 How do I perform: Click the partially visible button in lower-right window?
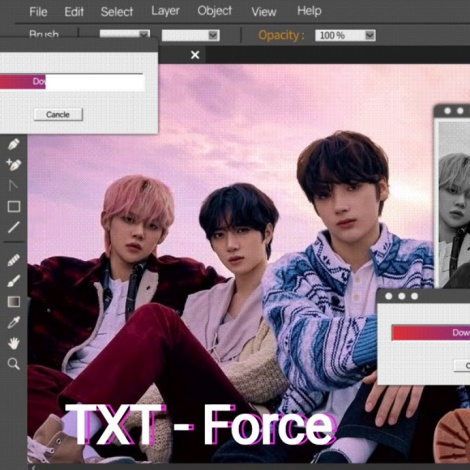(x=462, y=366)
